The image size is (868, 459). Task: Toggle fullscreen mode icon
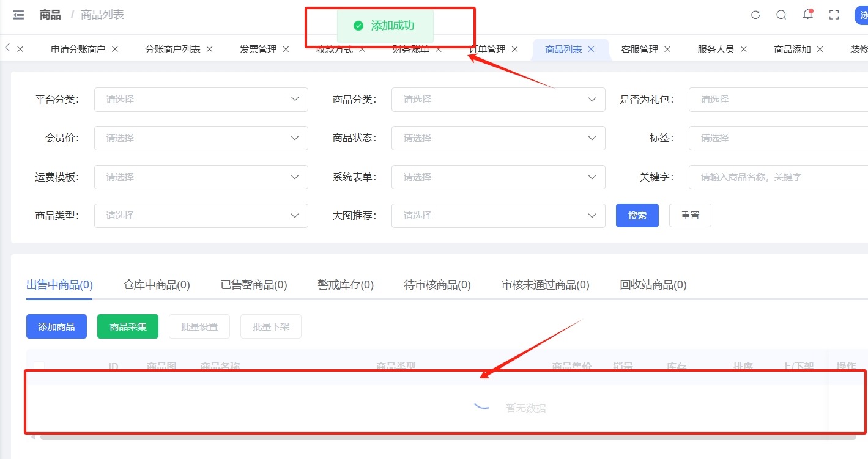834,15
